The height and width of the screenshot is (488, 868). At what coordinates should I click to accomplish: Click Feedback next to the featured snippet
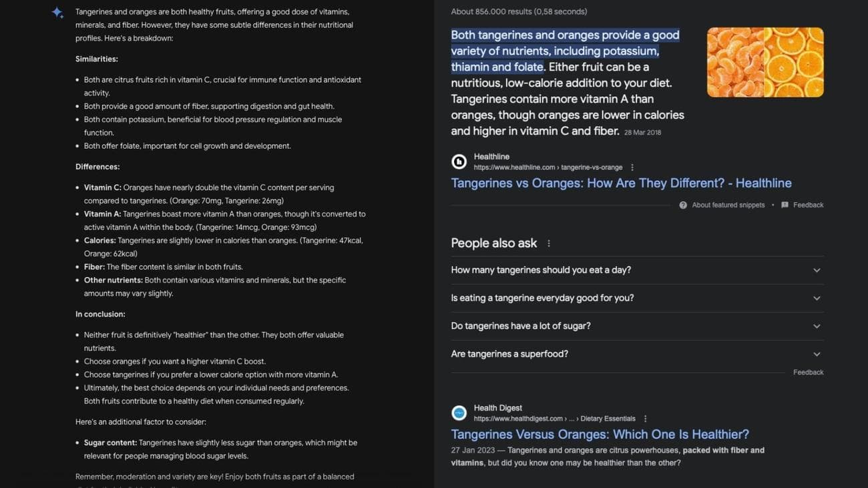(809, 205)
